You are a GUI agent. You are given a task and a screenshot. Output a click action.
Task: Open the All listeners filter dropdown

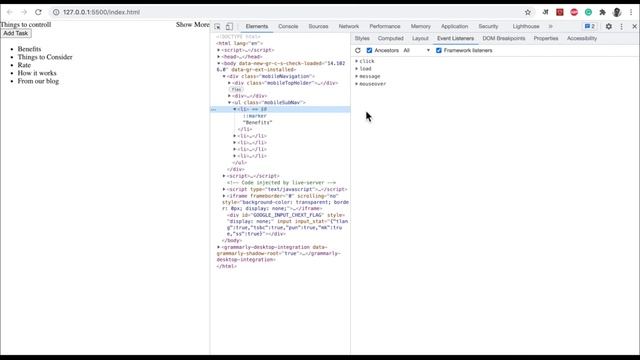(x=416, y=51)
